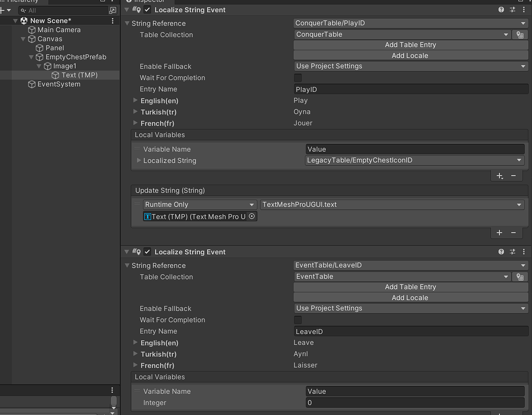Disable the second Localize String Event component
The height and width of the screenshot is (415, 532).
click(148, 252)
